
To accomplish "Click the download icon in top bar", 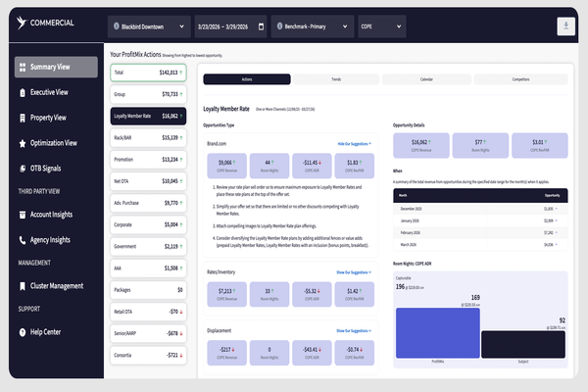I will [x=566, y=26].
